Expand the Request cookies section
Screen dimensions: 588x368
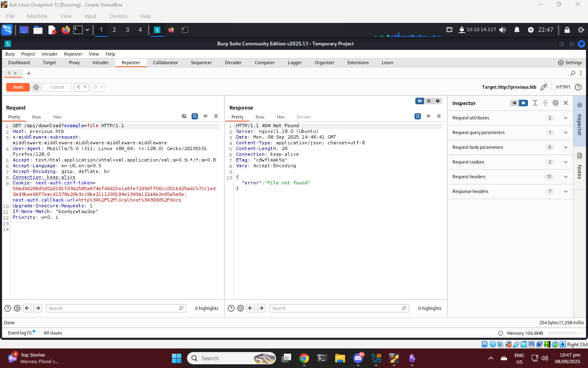566,162
